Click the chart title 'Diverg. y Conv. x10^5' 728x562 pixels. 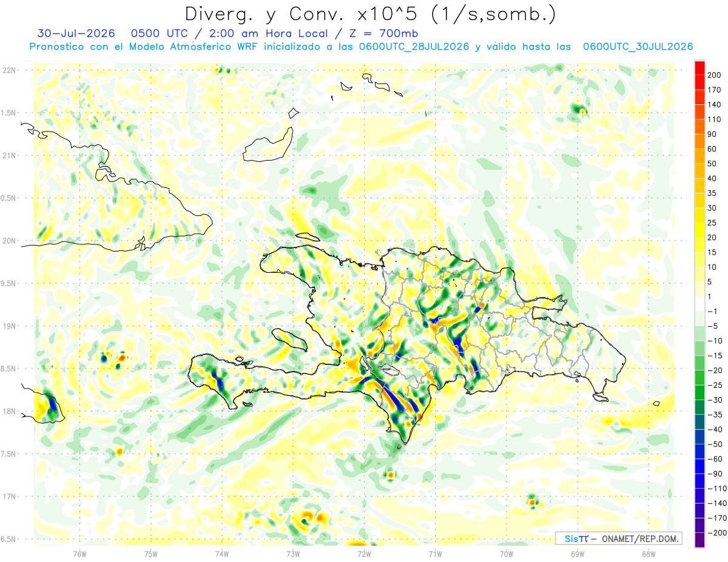click(x=301, y=13)
